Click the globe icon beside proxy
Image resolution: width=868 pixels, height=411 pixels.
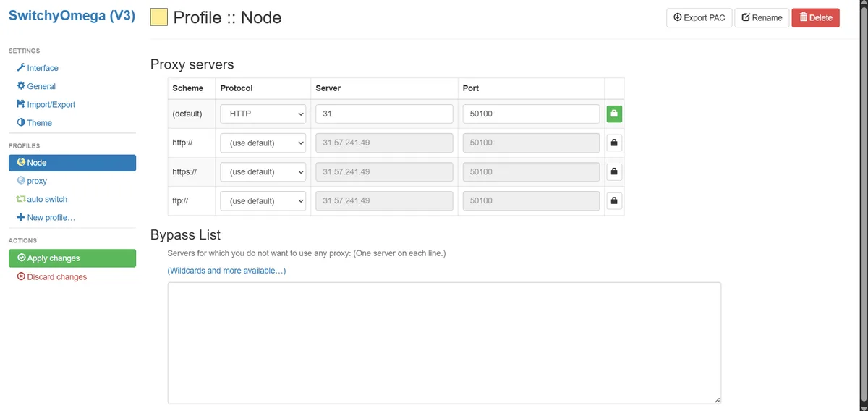point(21,181)
